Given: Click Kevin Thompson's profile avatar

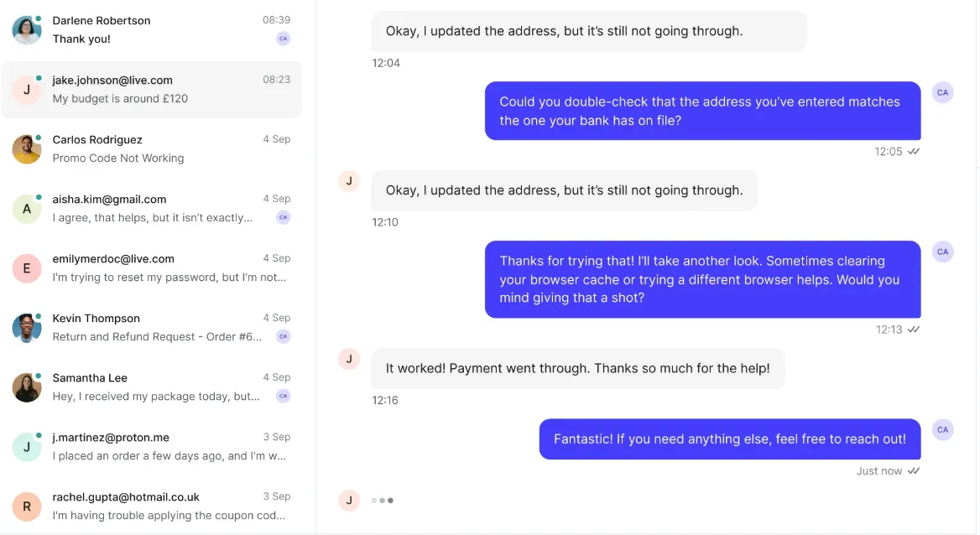Looking at the screenshot, I should pyautogui.click(x=27, y=328).
